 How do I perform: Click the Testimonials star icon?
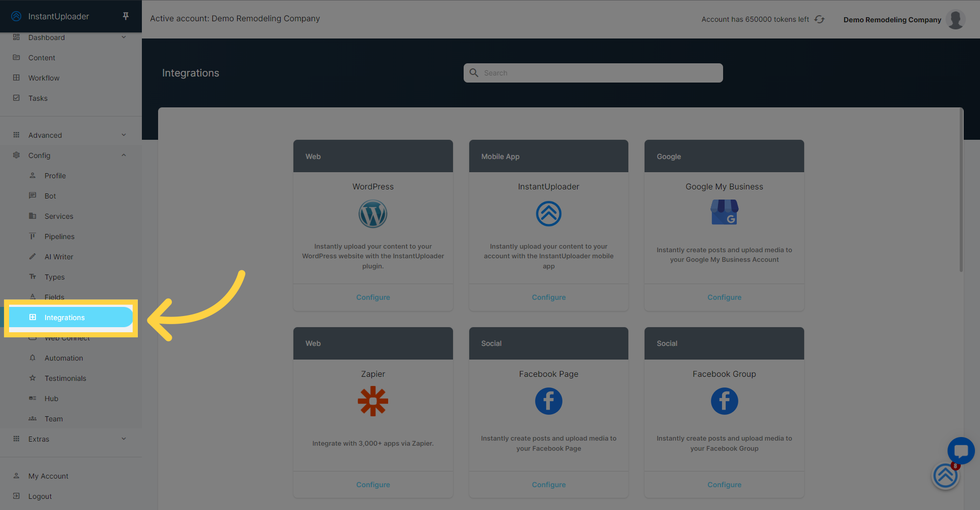32,378
